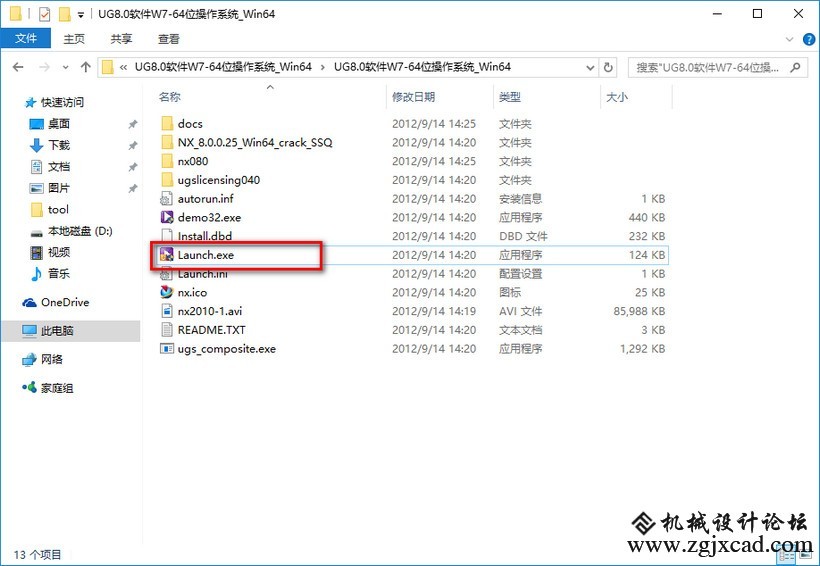820x566 pixels.
Task: Click the new folder icon in the title bar
Action: tap(64, 14)
